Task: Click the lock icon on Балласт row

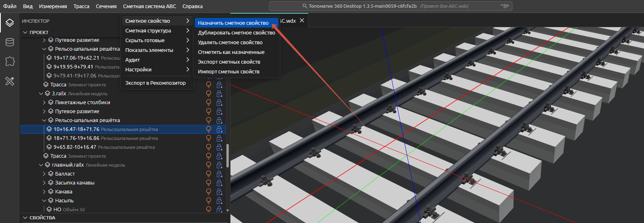Action: [x=219, y=174]
